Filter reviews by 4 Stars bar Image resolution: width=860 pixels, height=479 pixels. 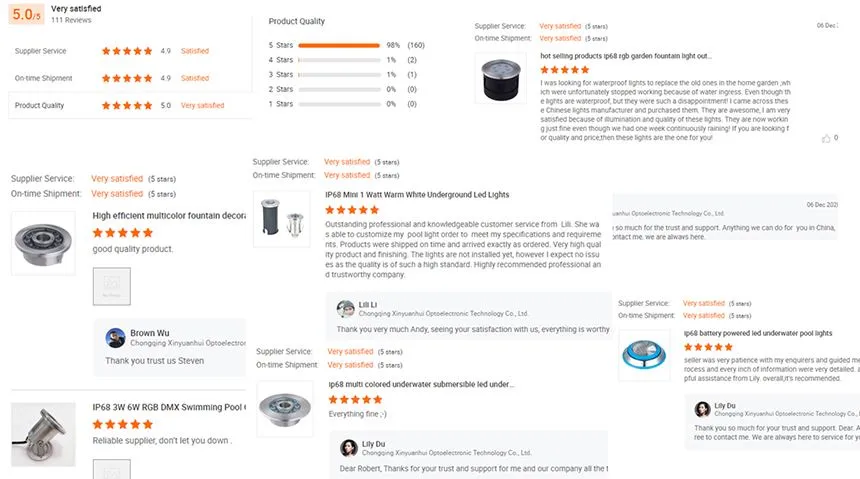[x=339, y=60]
